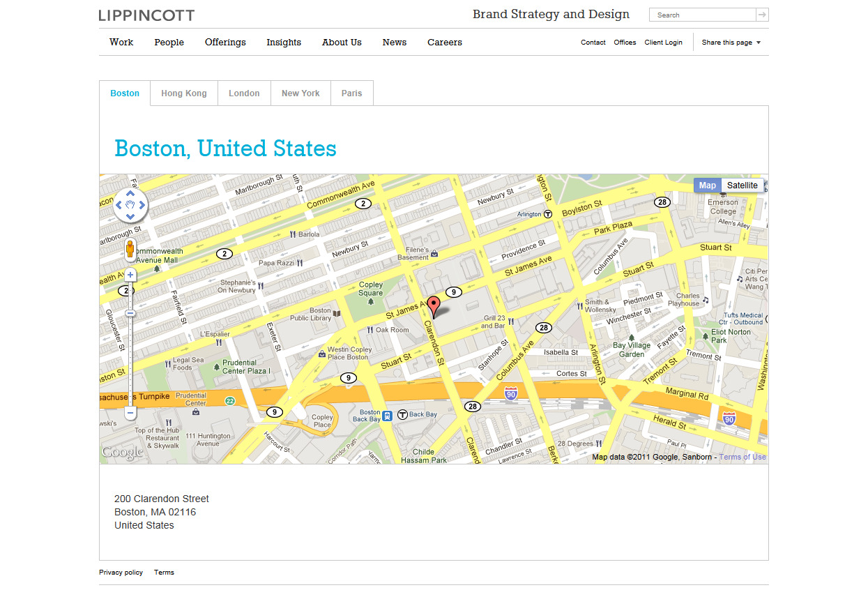
Task: Click the Charles Playhouse music icon
Action: (706, 300)
